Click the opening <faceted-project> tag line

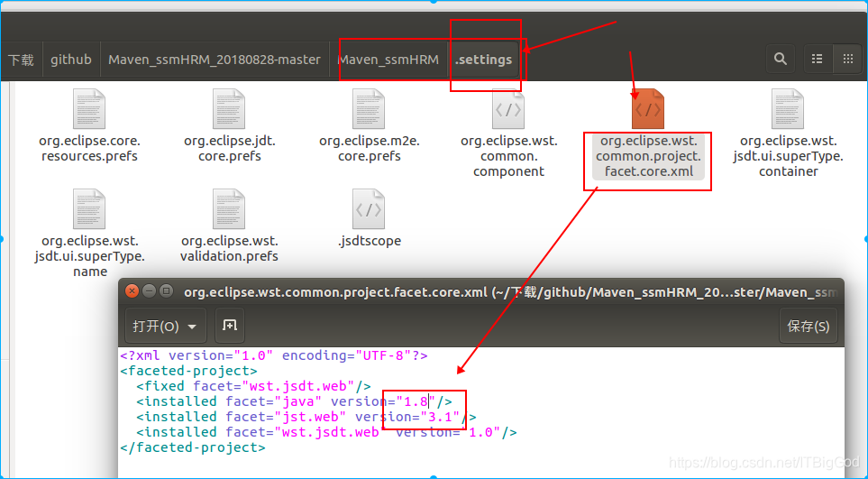pyautogui.click(x=188, y=371)
